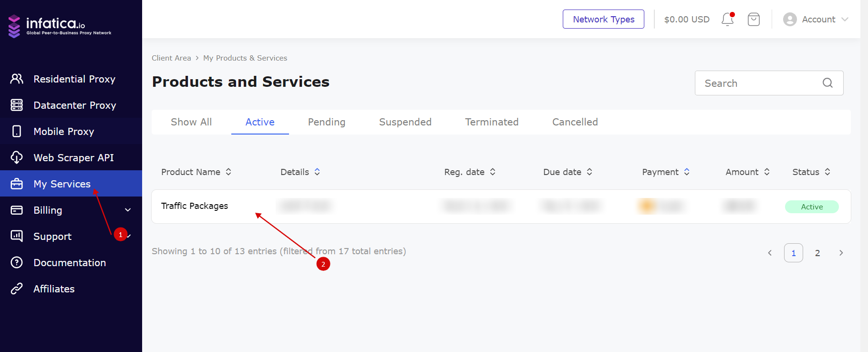This screenshot has width=868, height=352.
Task: Click the Affiliates link chain icon
Action: 17,289
